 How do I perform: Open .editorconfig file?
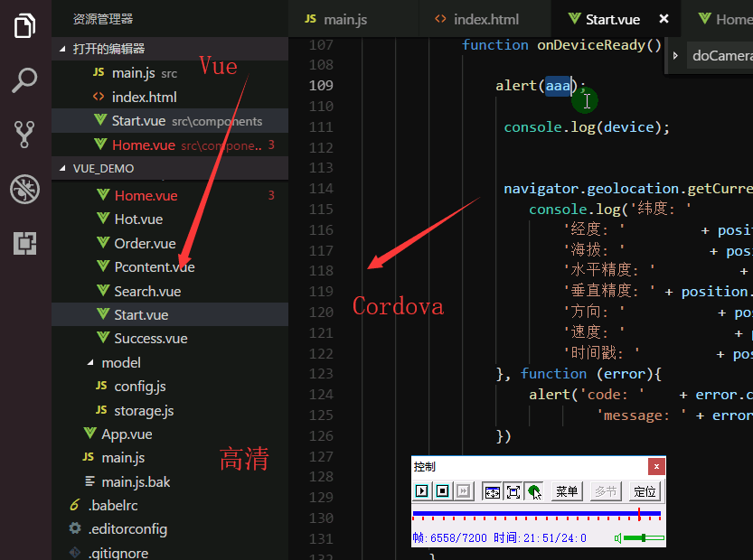[170, 529]
